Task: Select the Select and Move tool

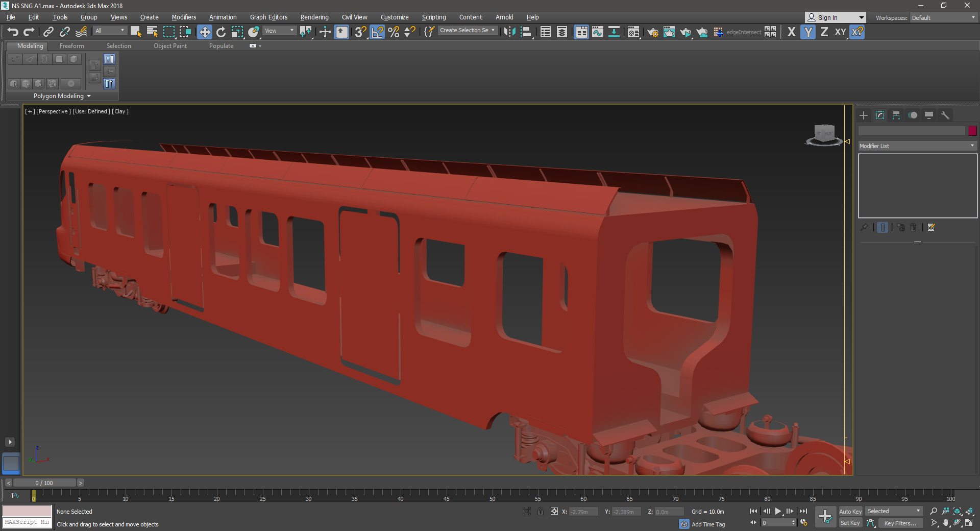Action: pos(204,32)
